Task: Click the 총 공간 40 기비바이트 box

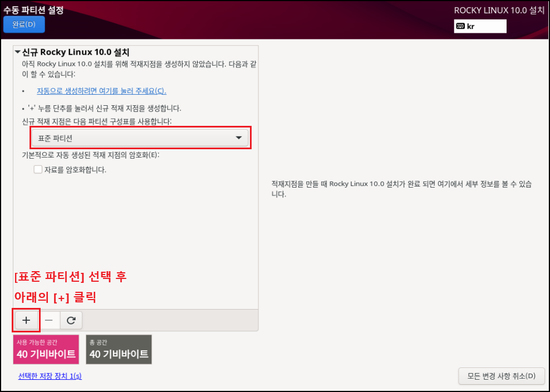Action: (x=119, y=350)
